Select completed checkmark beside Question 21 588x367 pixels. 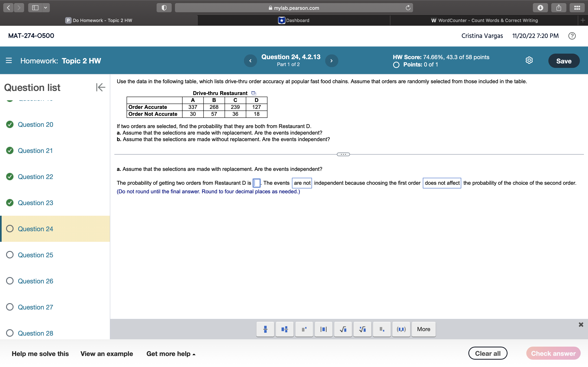(x=10, y=150)
